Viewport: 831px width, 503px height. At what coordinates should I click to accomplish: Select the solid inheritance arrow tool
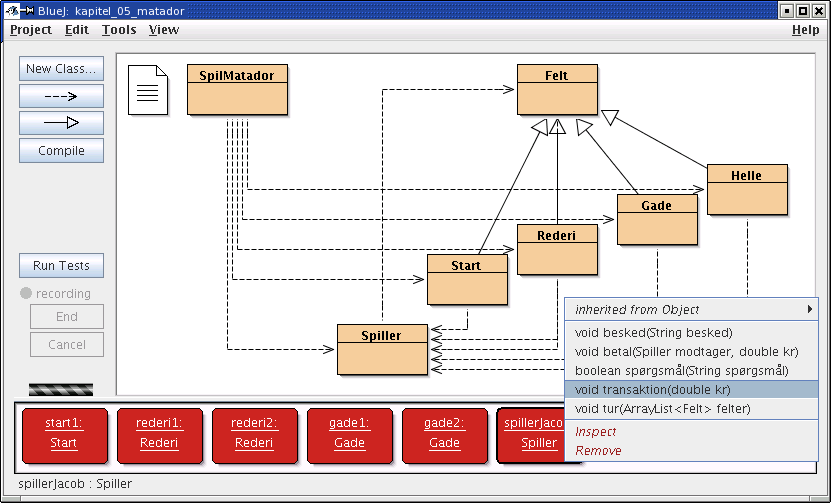(x=61, y=123)
